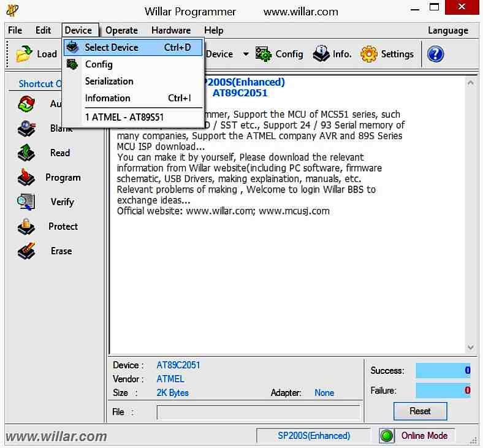This screenshot has width=483, height=448.
Task: Click the Program shortcut label
Action: point(63,178)
